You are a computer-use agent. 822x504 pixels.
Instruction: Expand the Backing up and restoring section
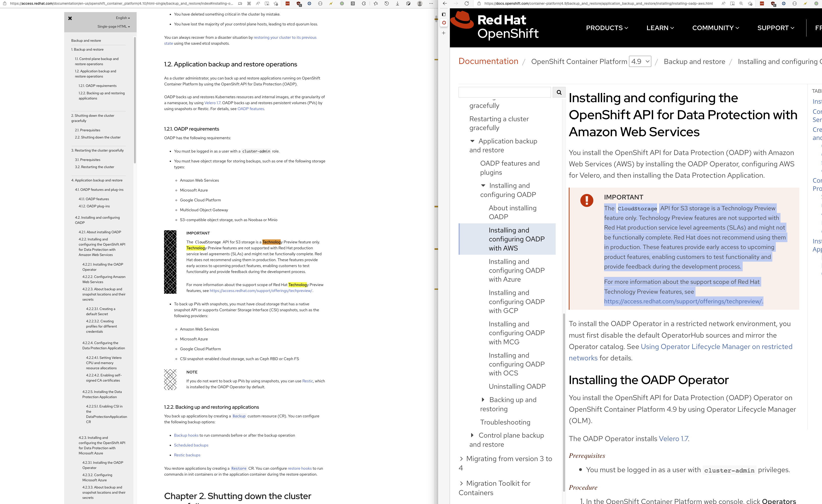483,400
